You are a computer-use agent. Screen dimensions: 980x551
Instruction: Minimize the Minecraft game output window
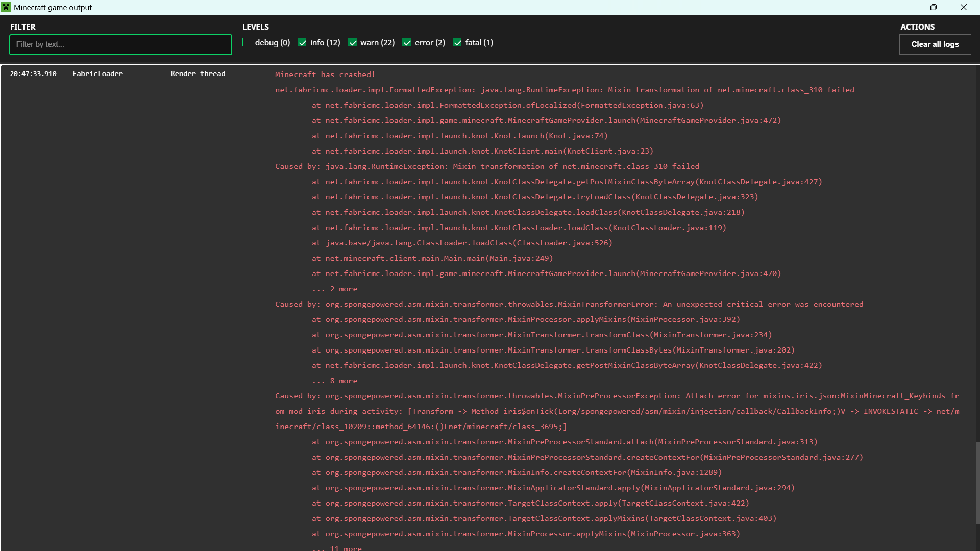point(904,7)
